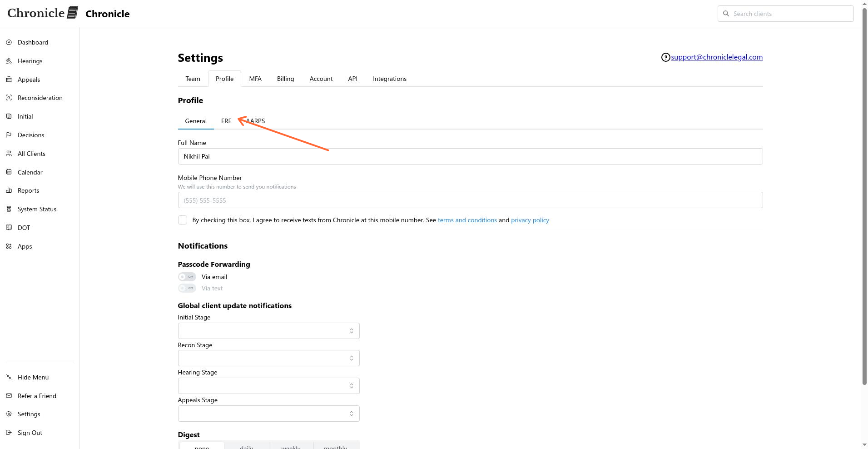Click the System Status icon
The height and width of the screenshot is (449, 868).
click(9, 209)
